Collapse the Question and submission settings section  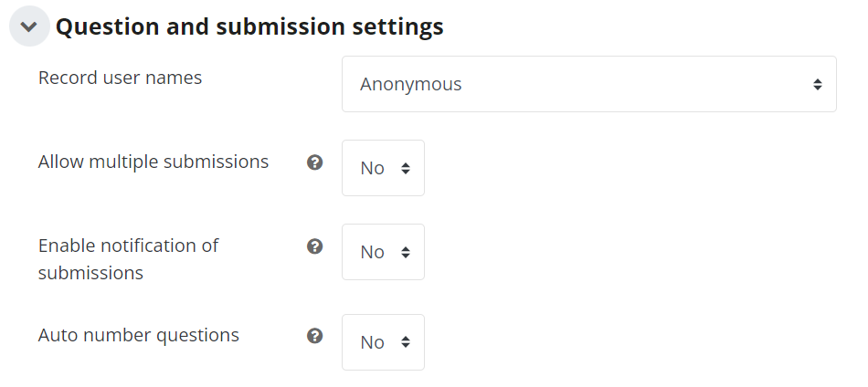point(29,26)
